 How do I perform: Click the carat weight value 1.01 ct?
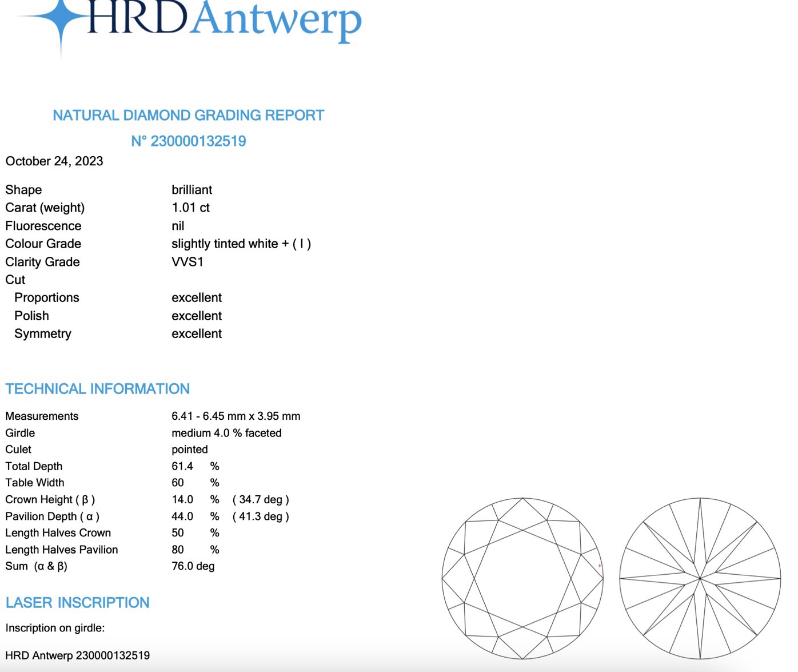pos(190,208)
